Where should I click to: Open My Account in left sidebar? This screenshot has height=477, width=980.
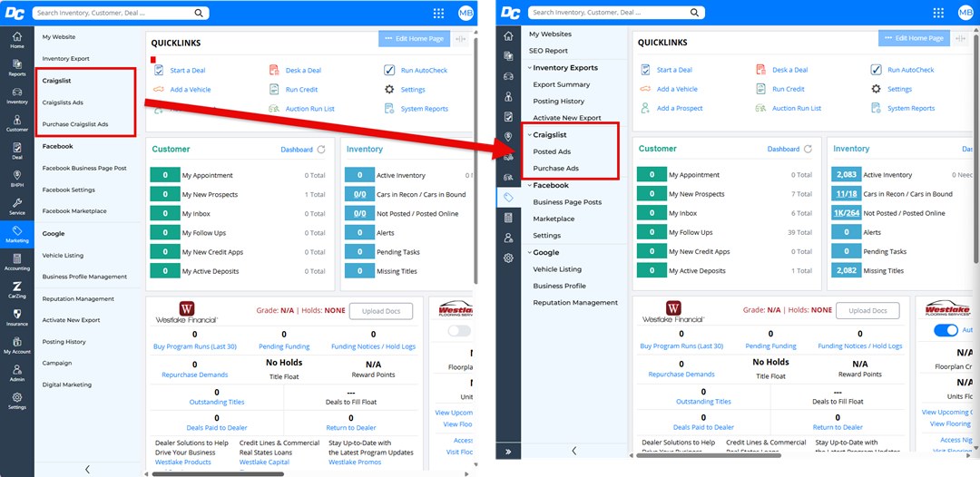(x=17, y=346)
